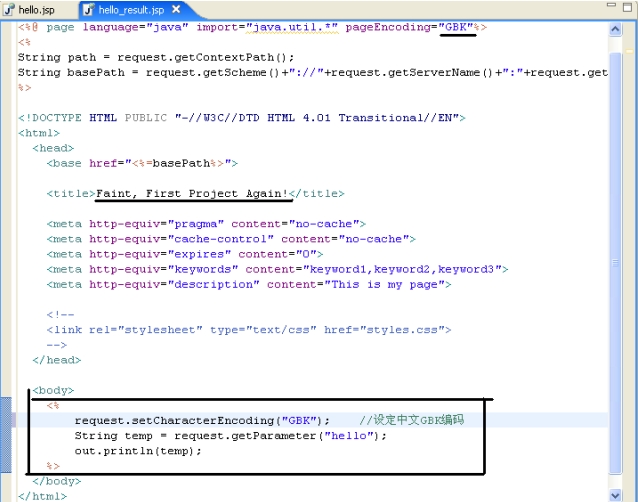
Task: Click the vertical scrollbar up arrow
Action: point(615,29)
